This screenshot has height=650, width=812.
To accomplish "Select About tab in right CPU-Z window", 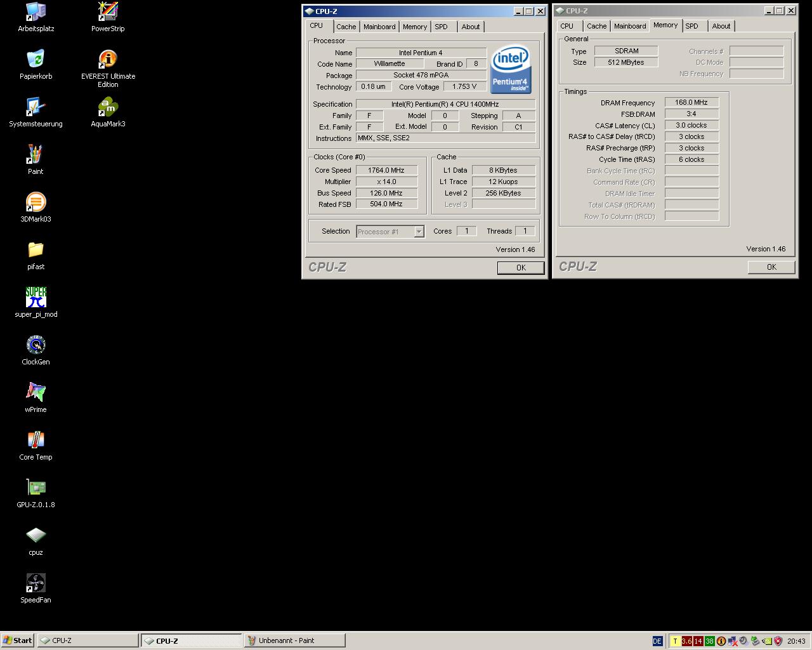I will click(x=721, y=26).
